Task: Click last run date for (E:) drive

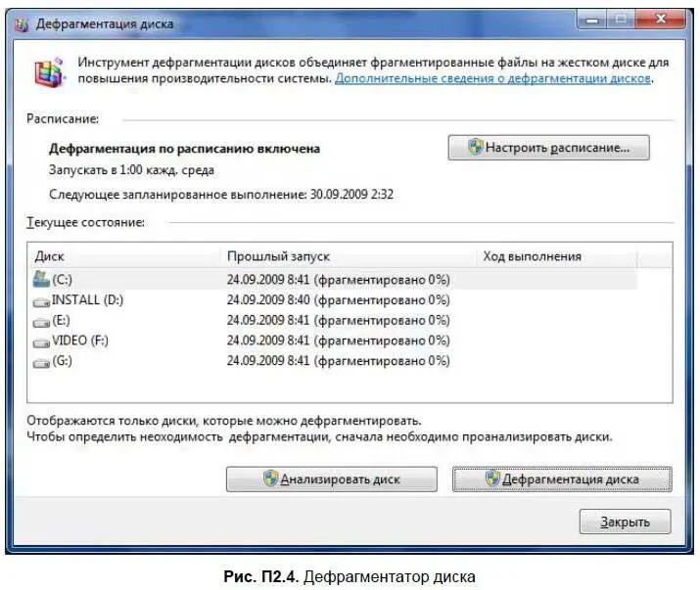Action: 339,320
